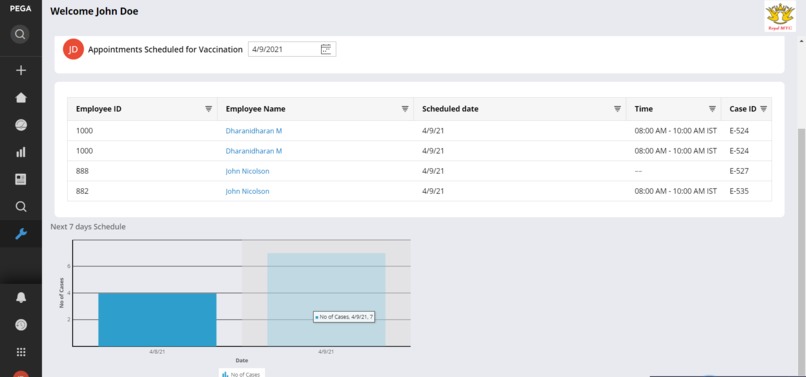Image resolution: width=806 pixels, height=377 pixels.
Task: Sort by Scheduled date column header
Action: 450,109
